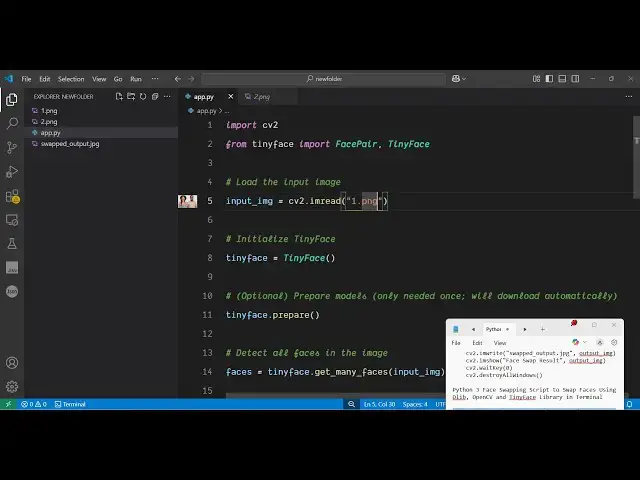This screenshot has width=640, height=480.
Task: Click the Notepad Copilot icon
Action: click(576, 342)
